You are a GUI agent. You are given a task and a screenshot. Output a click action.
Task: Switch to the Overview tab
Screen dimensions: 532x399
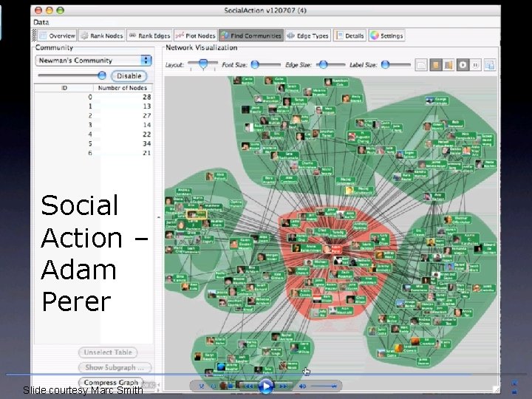[x=57, y=35]
